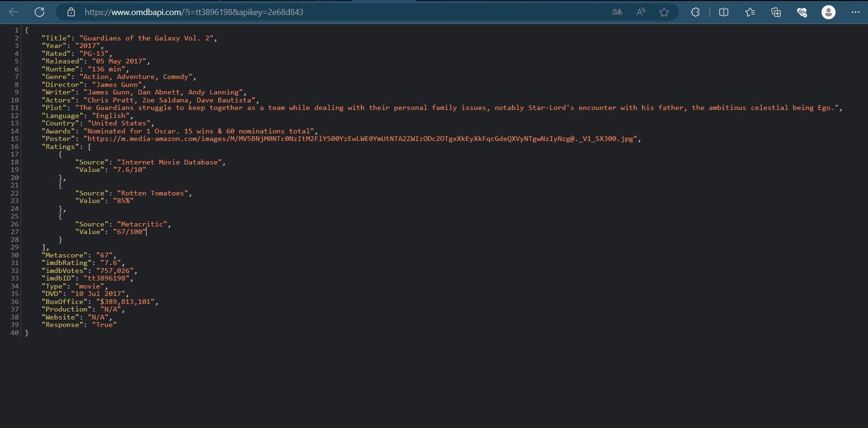868x428 pixels.
Task: Click the omdbapi.com URL in the address bar
Action: (194, 12)
